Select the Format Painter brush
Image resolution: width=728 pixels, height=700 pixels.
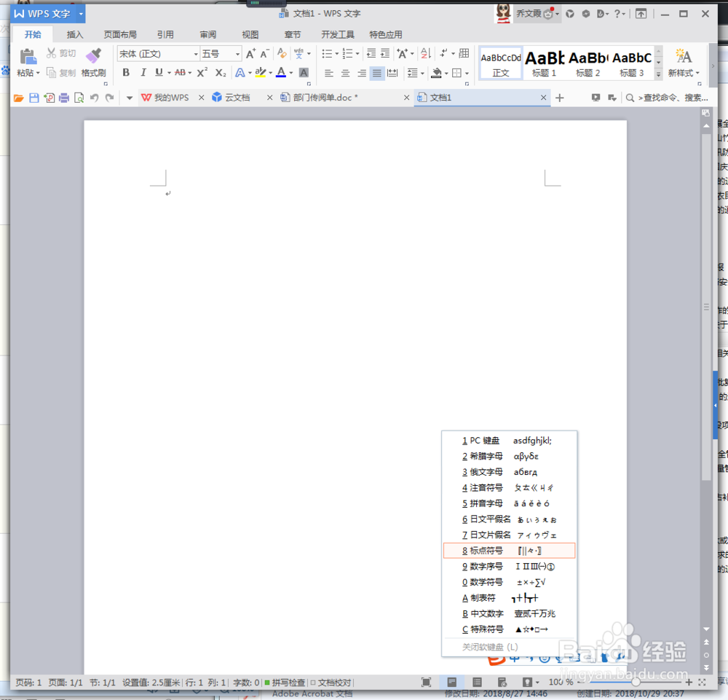tap(93, 56)
